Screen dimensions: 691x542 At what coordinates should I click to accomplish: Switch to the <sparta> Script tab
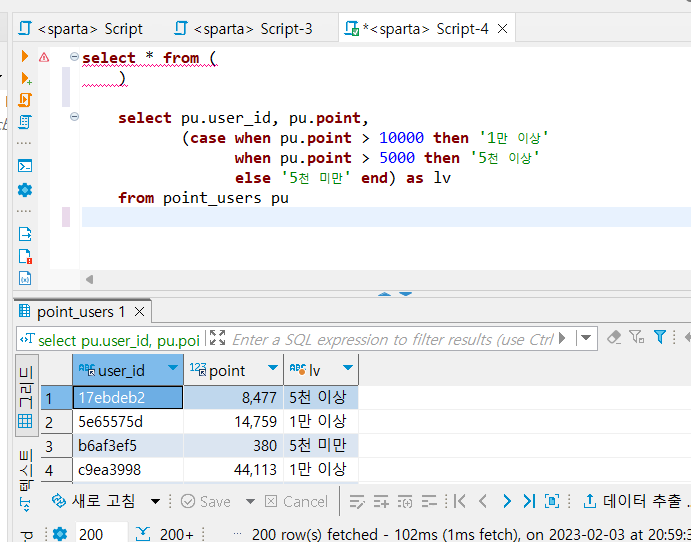[x=81, y=29]
